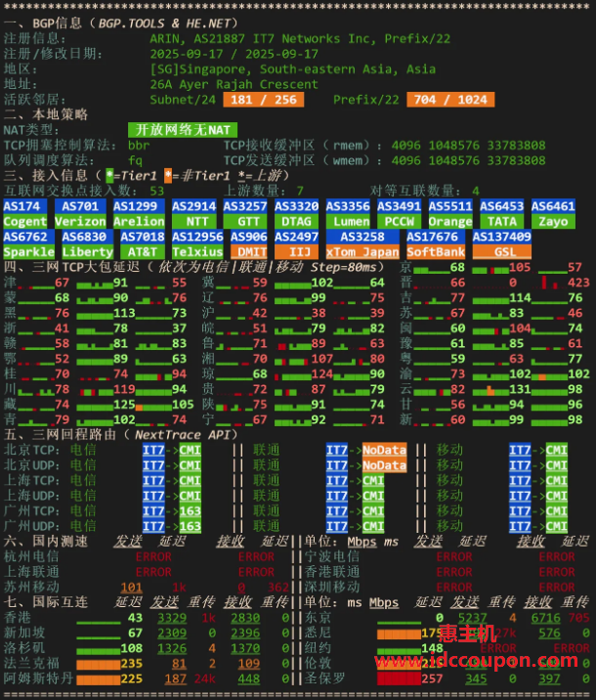Screen dimensions: 596x700
Task: Select the Arelion label
Action: 139,221
